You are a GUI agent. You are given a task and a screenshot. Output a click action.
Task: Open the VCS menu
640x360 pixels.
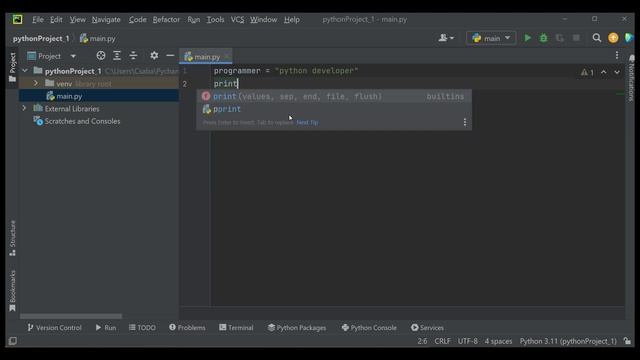click(x=237, y=20)
